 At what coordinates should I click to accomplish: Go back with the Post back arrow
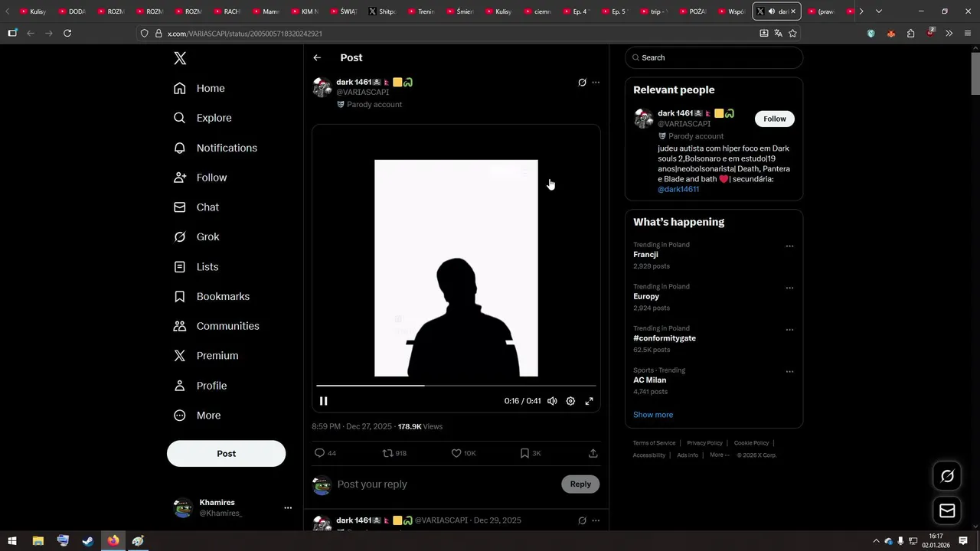pos(317,57)
